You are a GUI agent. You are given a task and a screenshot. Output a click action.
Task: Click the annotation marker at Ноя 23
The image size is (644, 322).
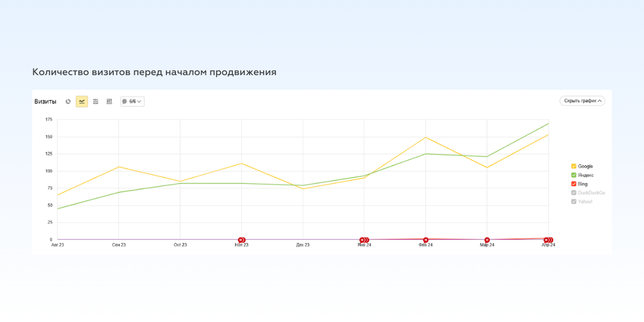[241, 240]
